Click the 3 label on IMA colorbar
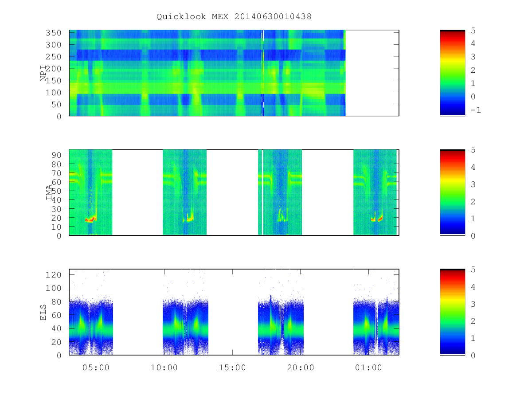 point(473,184)
